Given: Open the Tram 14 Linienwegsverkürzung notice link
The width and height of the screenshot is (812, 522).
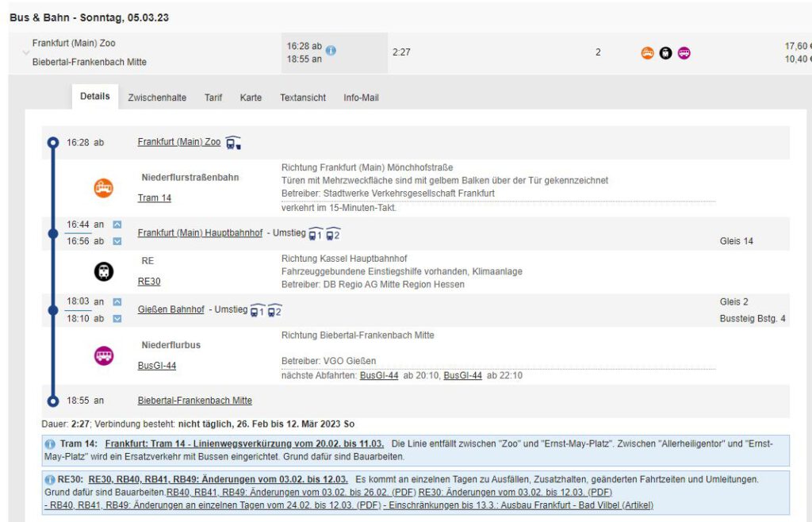Looking at the screenshot, I should [x=244, y=443].
